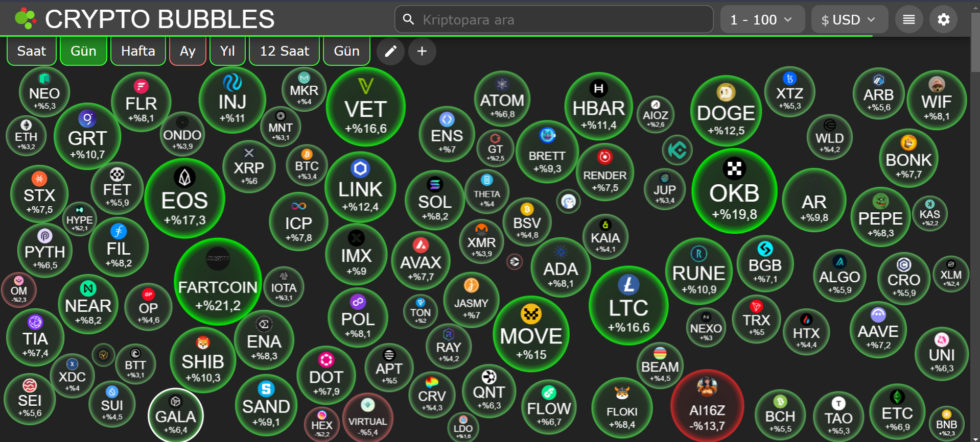Add a new chart with the plus button

click(x=422, y=51)
